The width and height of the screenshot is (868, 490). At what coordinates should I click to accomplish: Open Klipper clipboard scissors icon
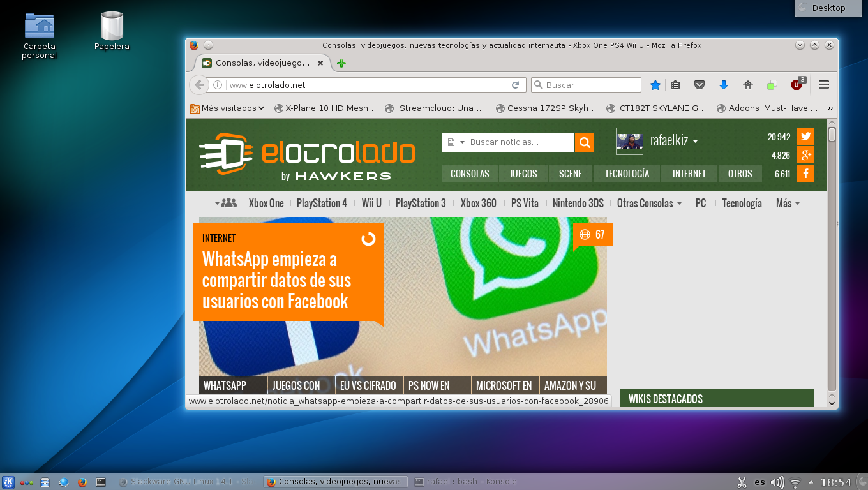(x=742, y=482)
